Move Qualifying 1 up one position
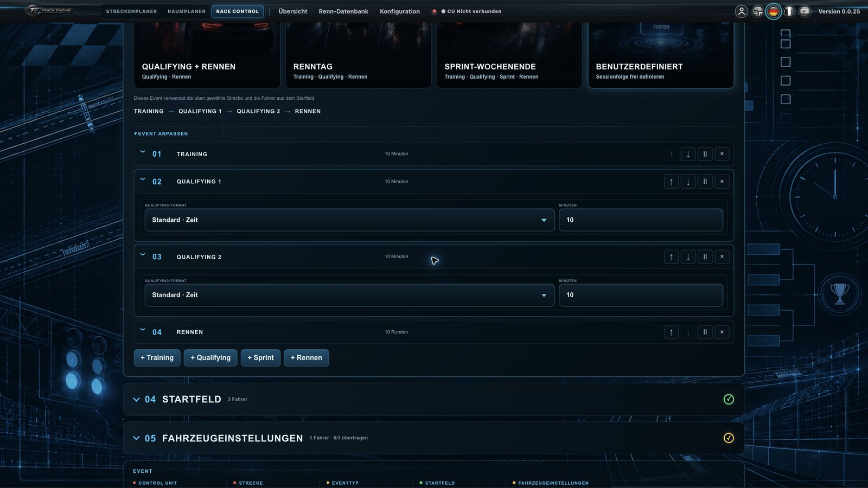This screenshot has width=868, height=488. point(671,182)
